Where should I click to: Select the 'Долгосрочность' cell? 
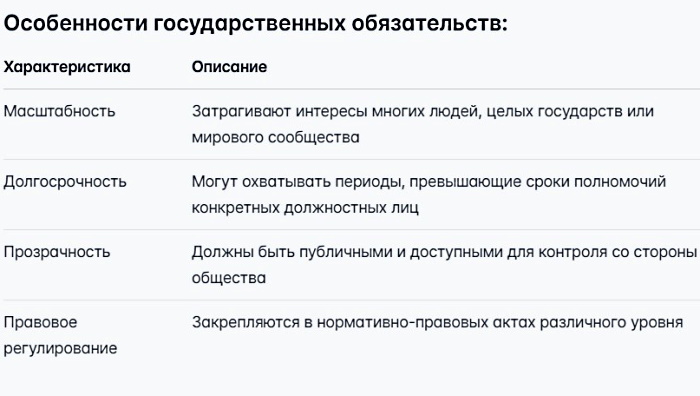65,182
